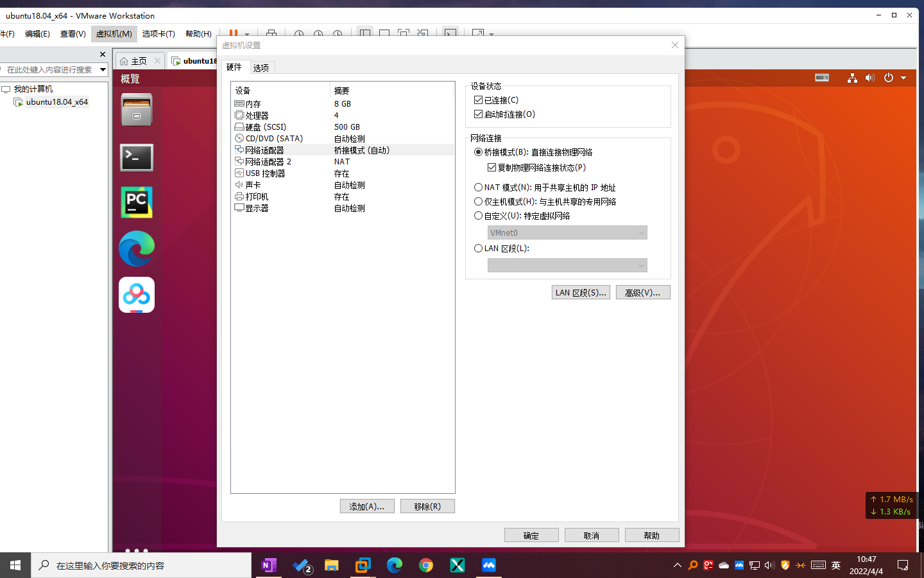Open the VMnet0 dropdown list
The height and width of the screenshot is (578, 924).
point(567,232)
